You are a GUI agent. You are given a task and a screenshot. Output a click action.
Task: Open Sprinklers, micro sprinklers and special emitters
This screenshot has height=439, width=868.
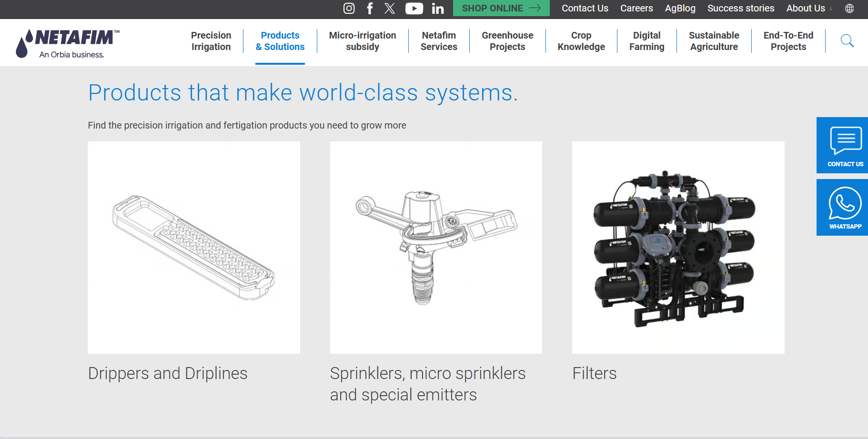pyautogui.click(x=428, y=384)
